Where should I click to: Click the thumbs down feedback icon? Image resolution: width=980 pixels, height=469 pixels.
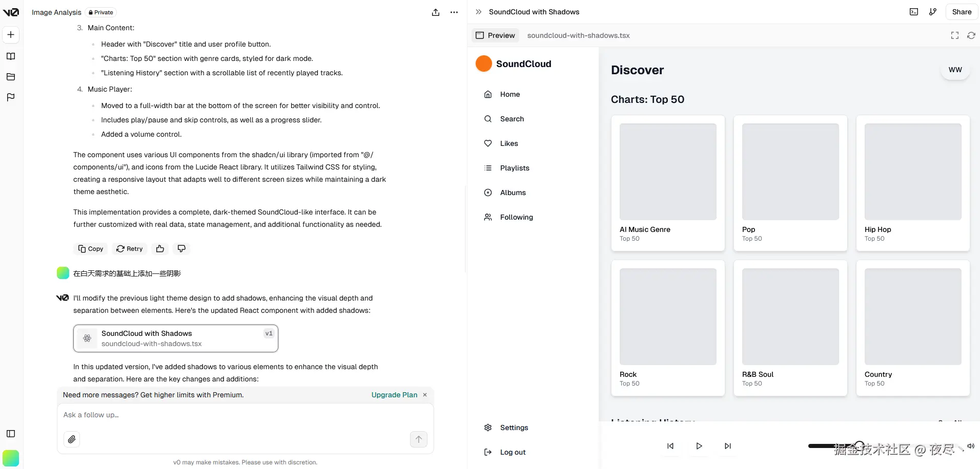(x=181, y=249)
